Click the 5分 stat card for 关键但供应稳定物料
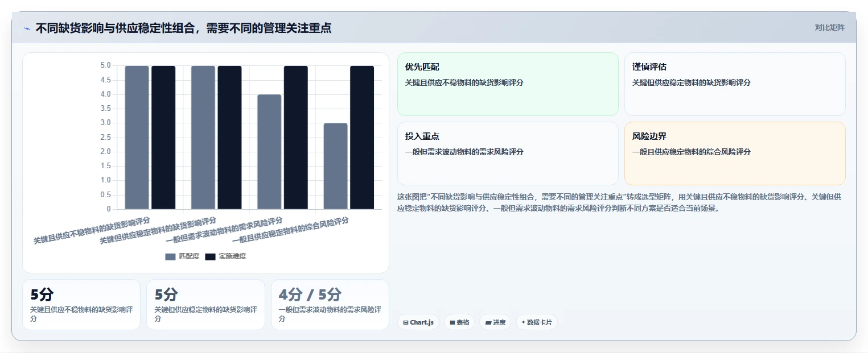Screen dimensions: 868x353 [205, 305]
